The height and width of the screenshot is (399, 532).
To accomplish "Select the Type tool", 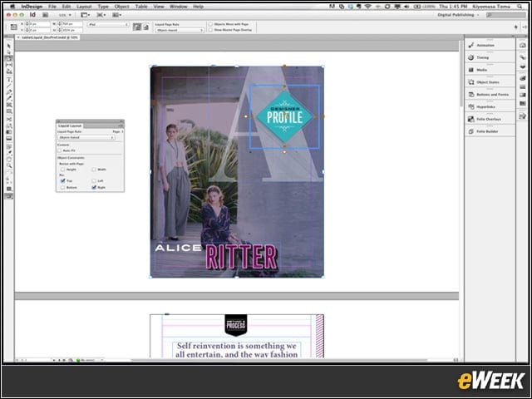I will [9, 80].
